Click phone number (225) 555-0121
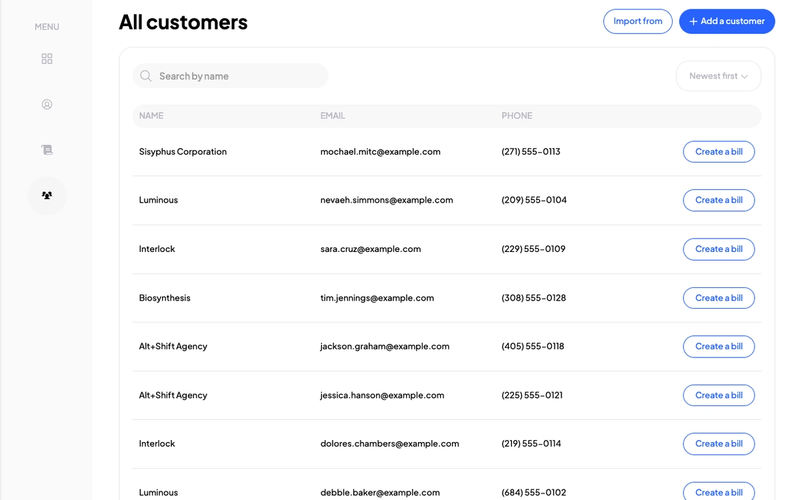Screen dimensions: 800x500 coord(532,395)
